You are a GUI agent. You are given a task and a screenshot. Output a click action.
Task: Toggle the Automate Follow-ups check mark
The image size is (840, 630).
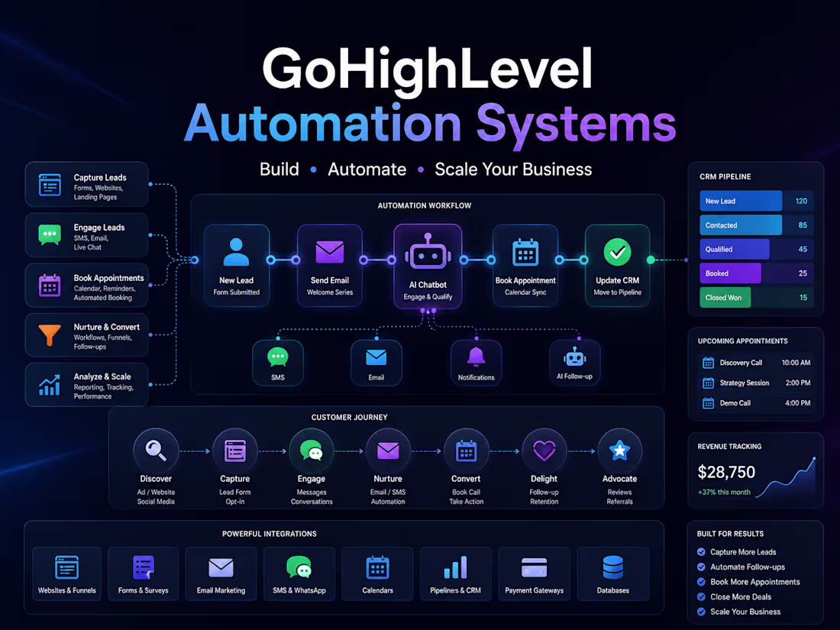(x=701, y=567)
